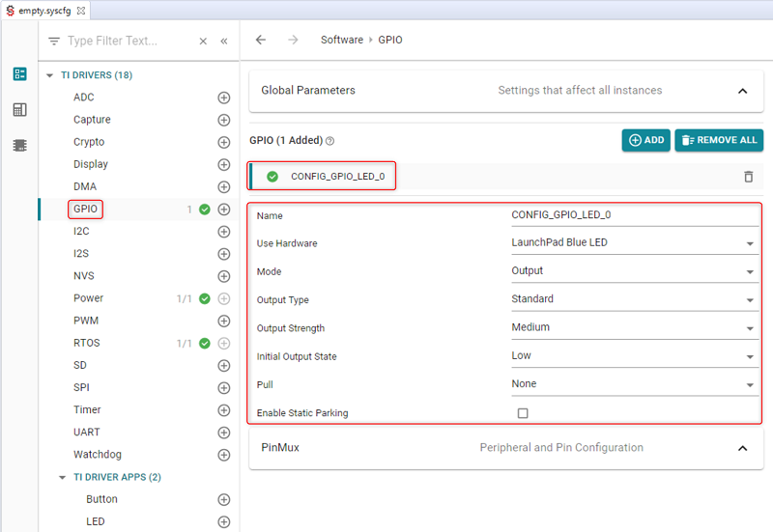Collapse the TI DRIVERS tree group

coord(50,75)
